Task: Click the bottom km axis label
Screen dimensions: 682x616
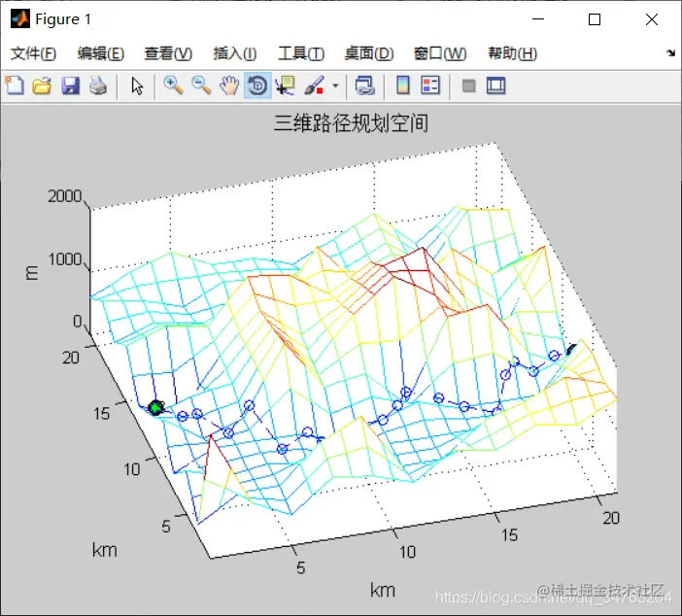Action: [383, 591]
